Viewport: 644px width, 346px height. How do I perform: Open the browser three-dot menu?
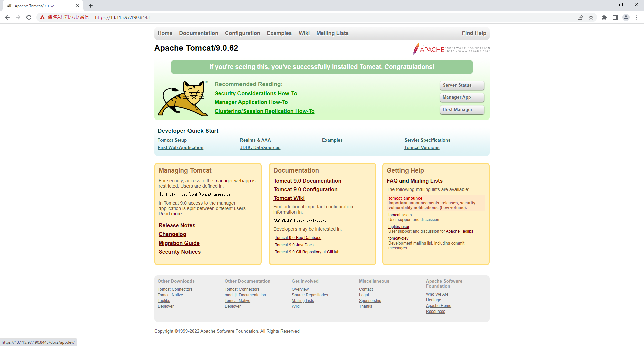637,17
